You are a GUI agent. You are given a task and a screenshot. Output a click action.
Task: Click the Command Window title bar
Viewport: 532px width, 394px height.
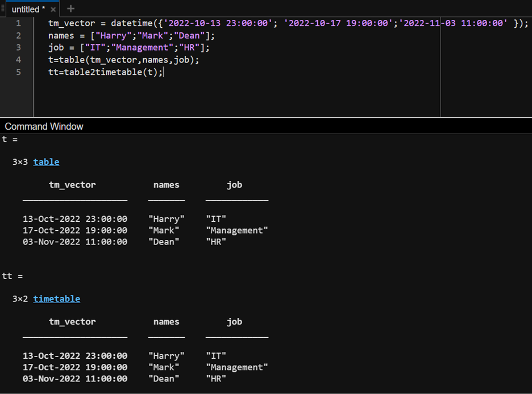click(x=44, y=126)
